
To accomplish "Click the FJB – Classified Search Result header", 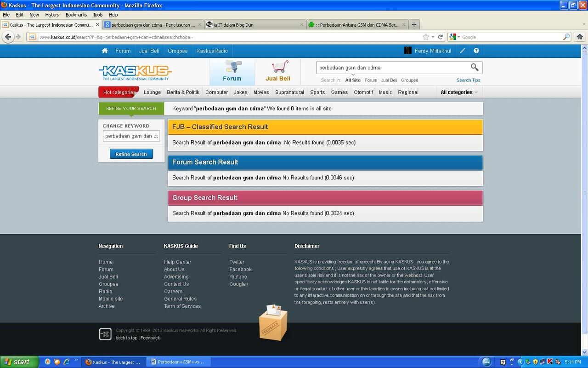I will [325, 127].
